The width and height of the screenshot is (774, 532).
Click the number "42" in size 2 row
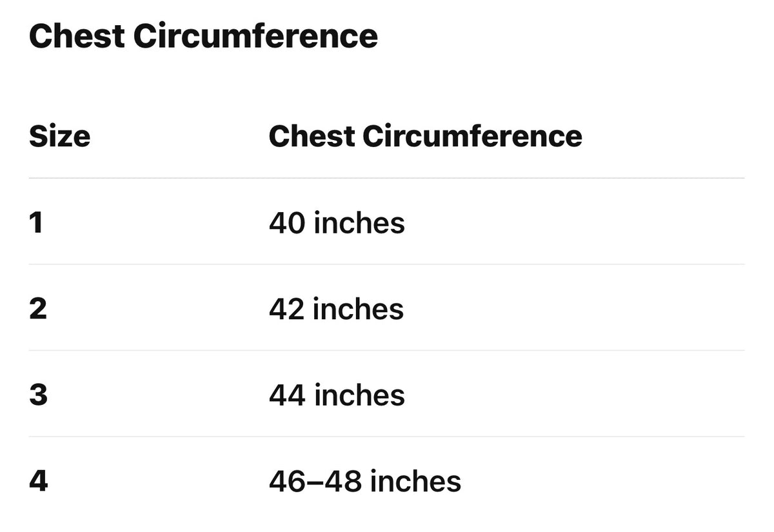[x=286, y=310]
